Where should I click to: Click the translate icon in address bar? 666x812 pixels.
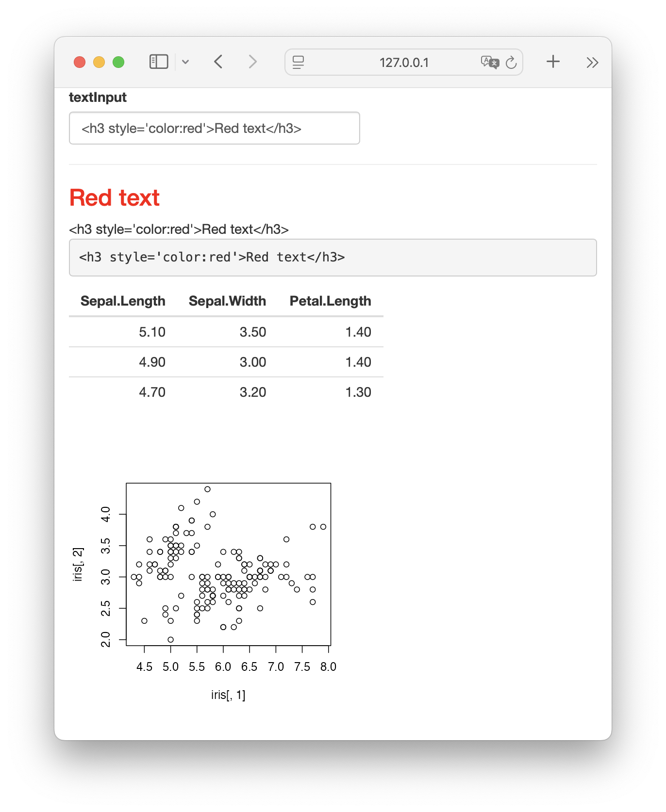(x=490, y=62)
